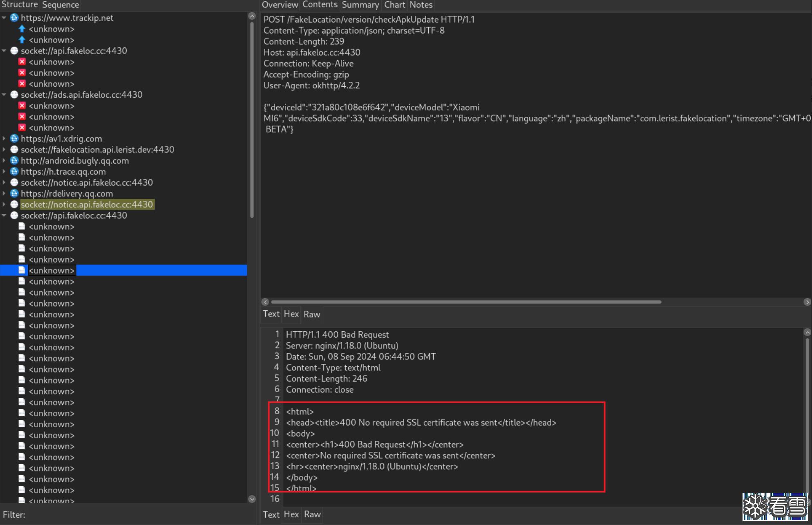
Task: Click the Server: nginx/1.18.0 (Ubuntu) line
Action: pyautogui.click(x=342, y=346)
